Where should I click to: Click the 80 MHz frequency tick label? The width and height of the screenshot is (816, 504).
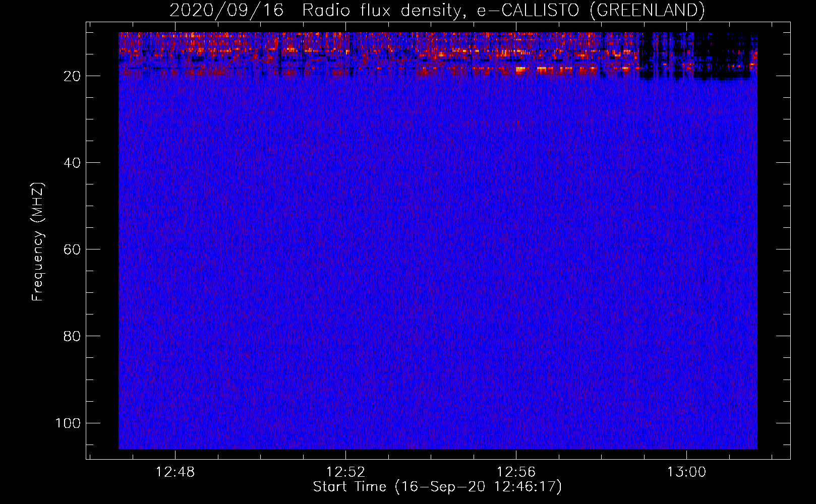(x=72, y=336)
